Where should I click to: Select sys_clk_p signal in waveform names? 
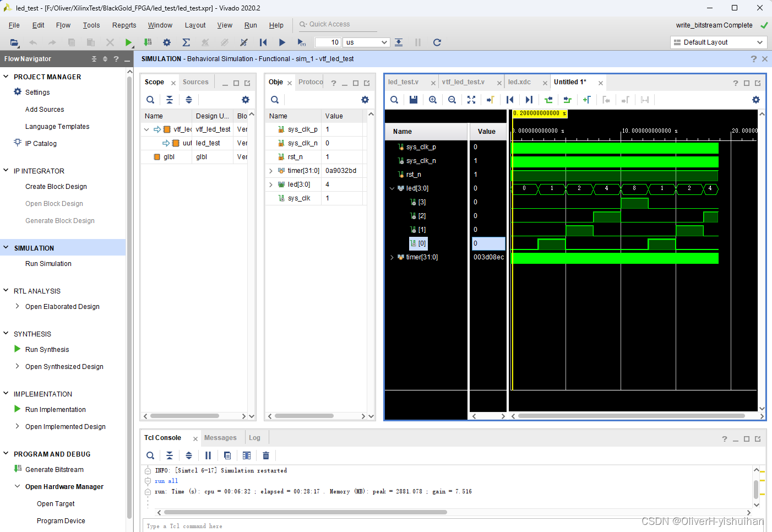pos(421,147)
